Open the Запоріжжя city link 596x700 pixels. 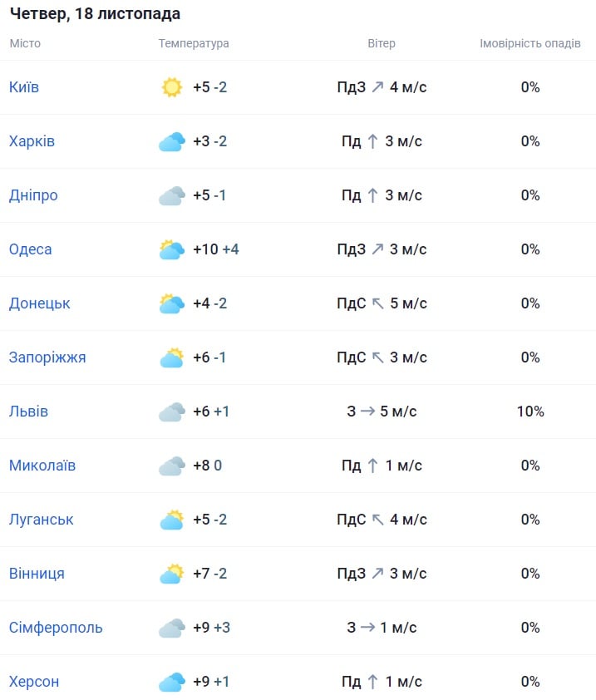47,357
